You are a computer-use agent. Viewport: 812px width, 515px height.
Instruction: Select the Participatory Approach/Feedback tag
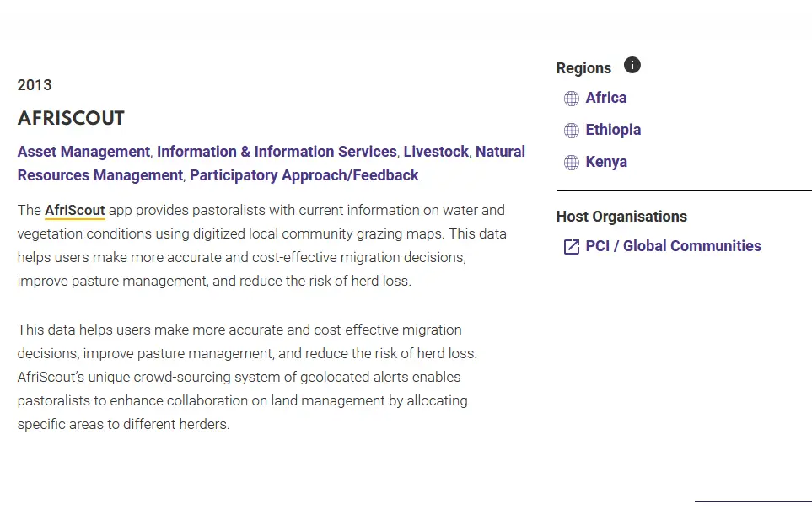[x=304, y=175]
